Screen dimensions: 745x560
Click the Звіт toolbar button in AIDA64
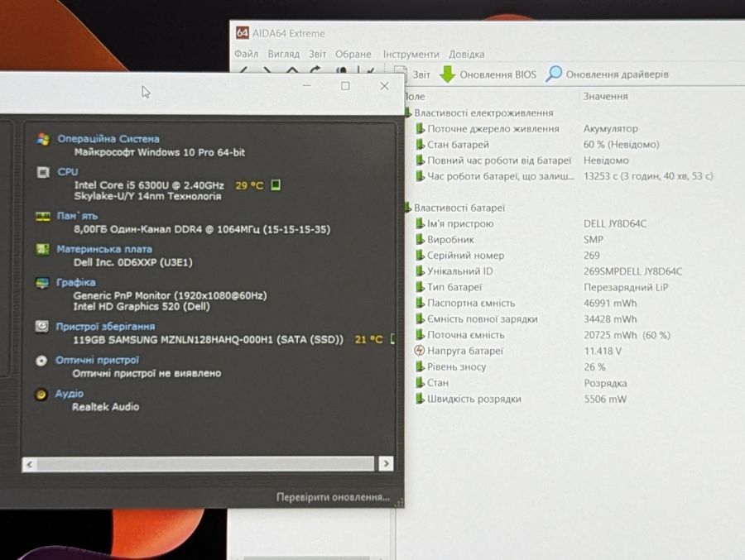pyautogui.click(x=412, y=74)
